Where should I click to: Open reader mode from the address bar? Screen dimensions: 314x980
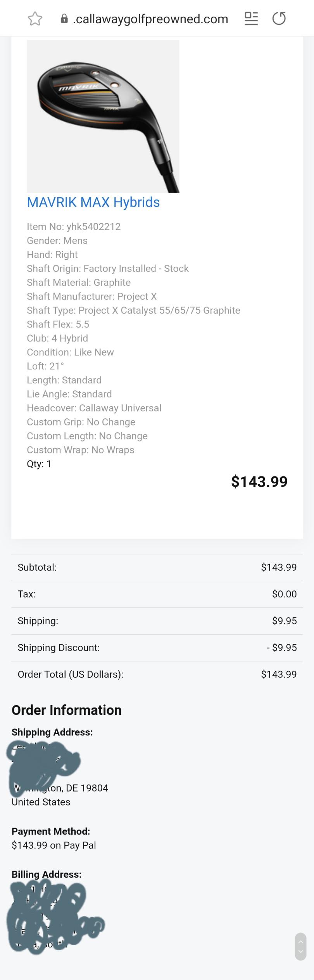tap(251, 18)
